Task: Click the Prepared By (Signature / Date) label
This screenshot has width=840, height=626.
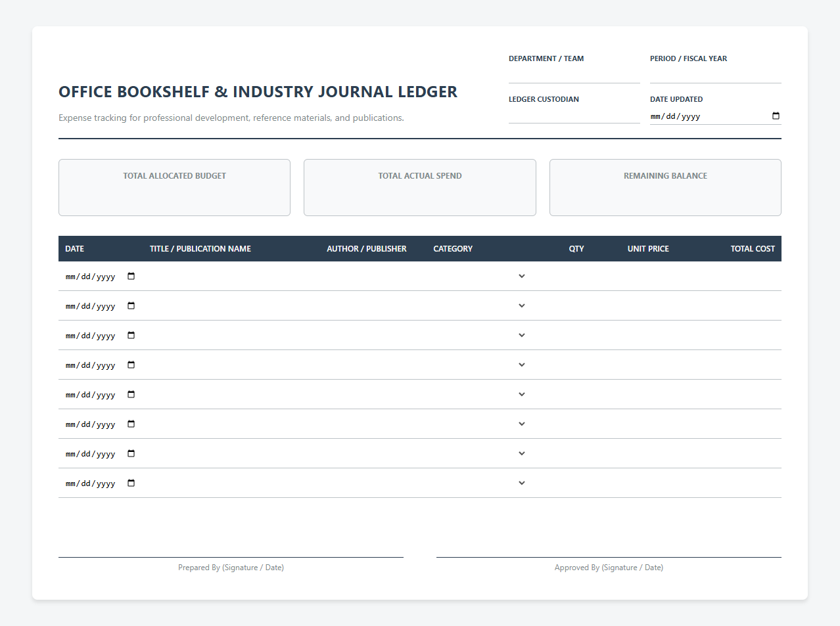Action: click(x=231, y=568)
